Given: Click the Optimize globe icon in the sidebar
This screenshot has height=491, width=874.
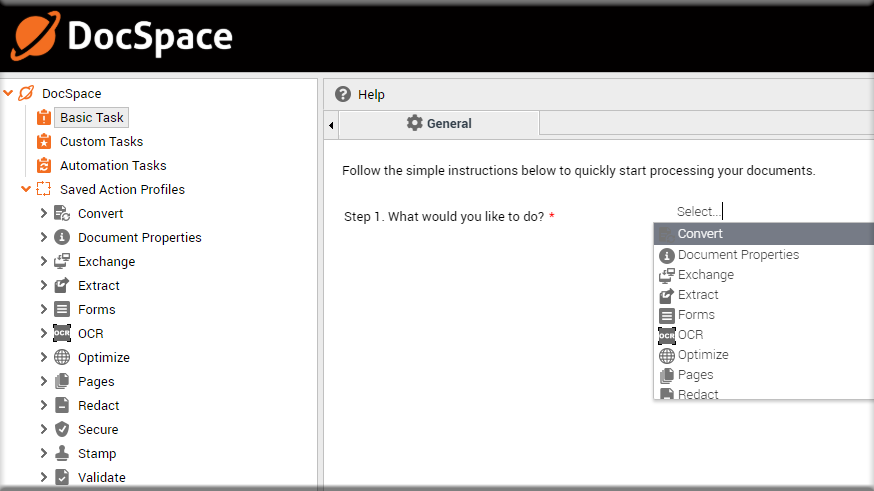Looking at the screenshot, I should tap(62, 357).
